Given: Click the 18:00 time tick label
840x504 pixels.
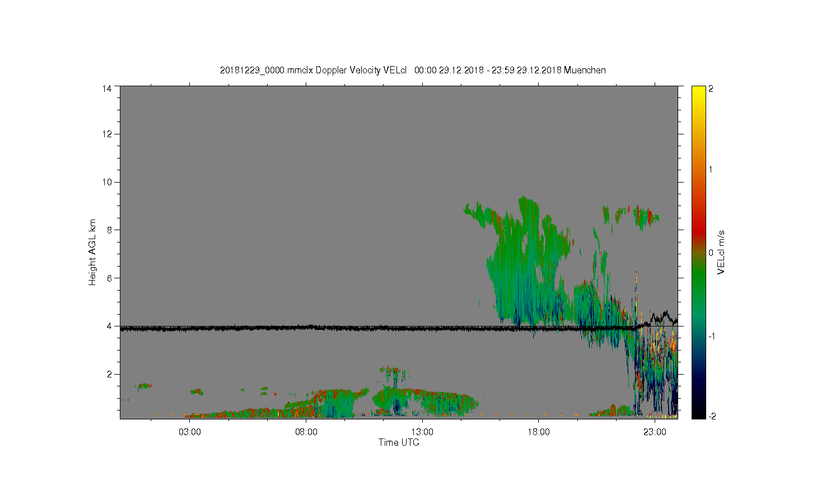Looking at the screenshot, I should tap(539, 432).
